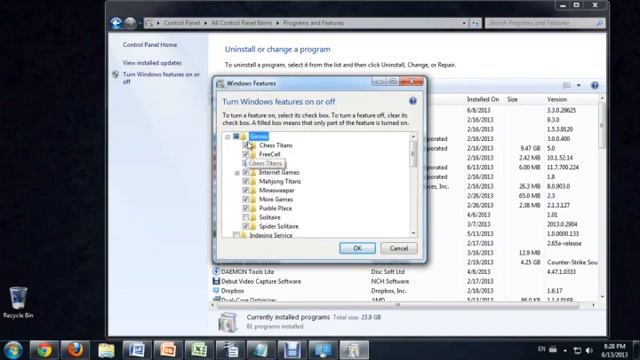
Task: Go back with the blue back arrow
Action: click(x=116, y=23)
